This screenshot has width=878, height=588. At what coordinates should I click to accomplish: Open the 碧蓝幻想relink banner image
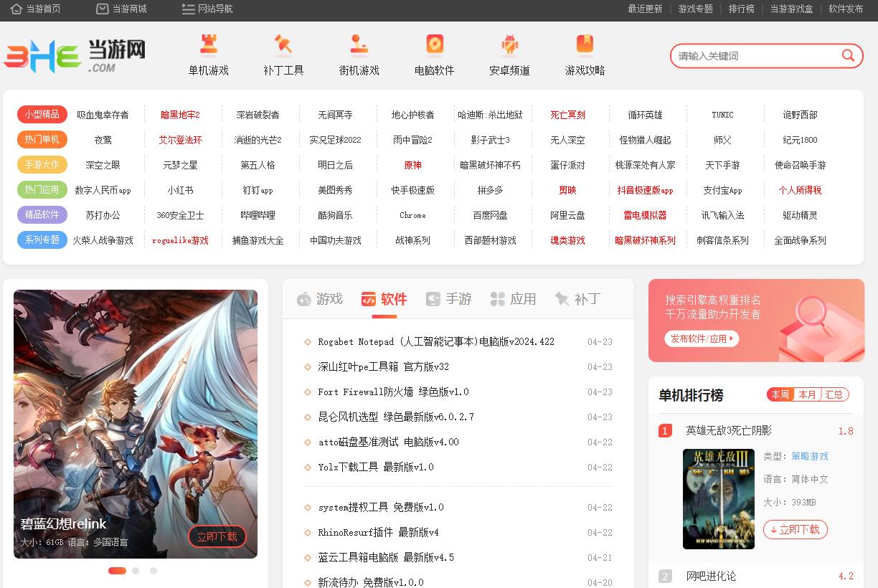click(136, 424)
